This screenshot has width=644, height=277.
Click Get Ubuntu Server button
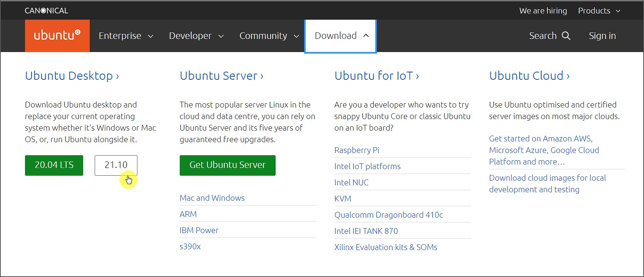227,165
